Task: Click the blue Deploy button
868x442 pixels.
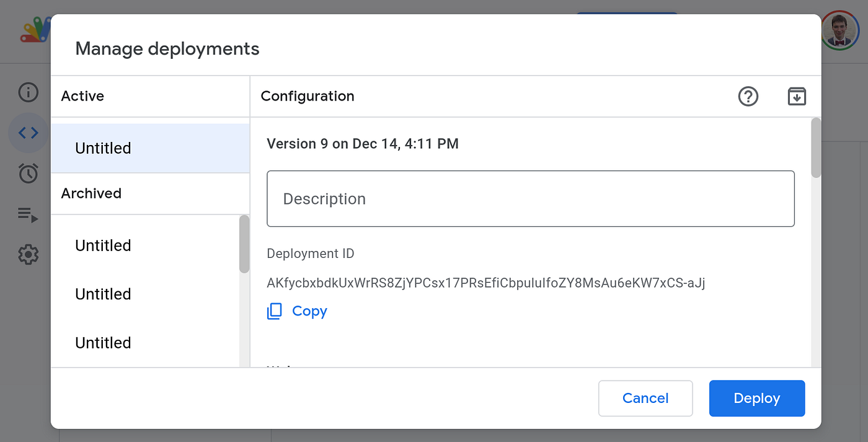Action: (757, 398)
